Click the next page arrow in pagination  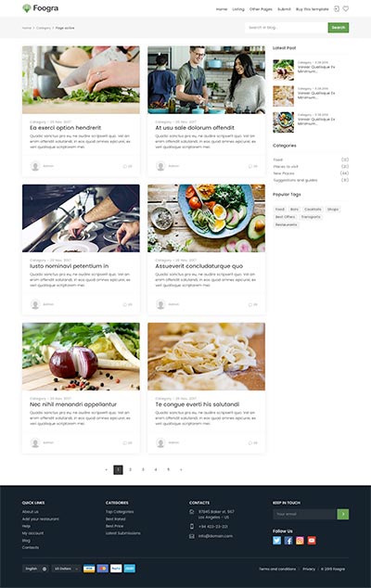pyautogui.click(x=181, y=469)
